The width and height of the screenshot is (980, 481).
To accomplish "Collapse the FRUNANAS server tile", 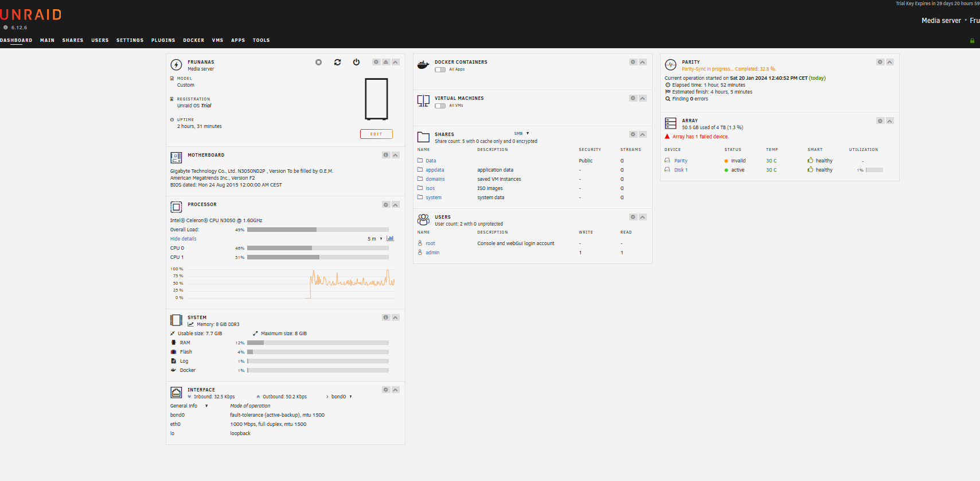I will point(396,62).
